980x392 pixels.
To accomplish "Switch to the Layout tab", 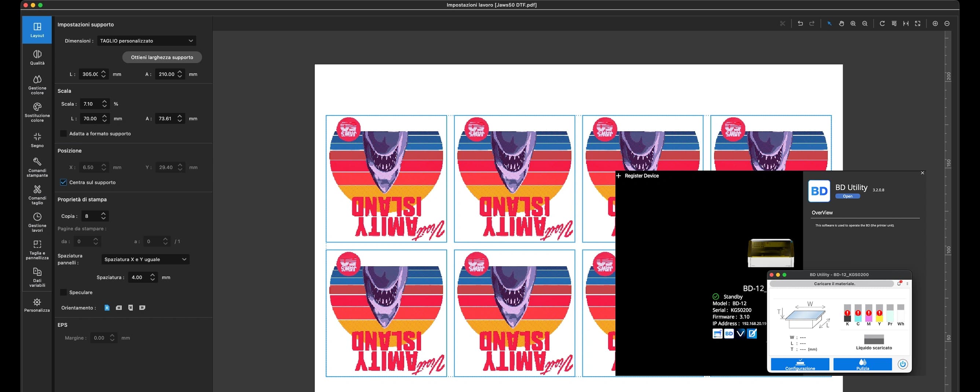I will pyautogui.click(x=37, y=30).
